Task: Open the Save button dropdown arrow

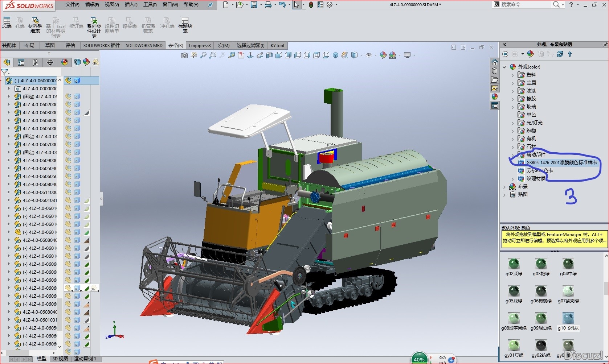Action: pos(261,5)
